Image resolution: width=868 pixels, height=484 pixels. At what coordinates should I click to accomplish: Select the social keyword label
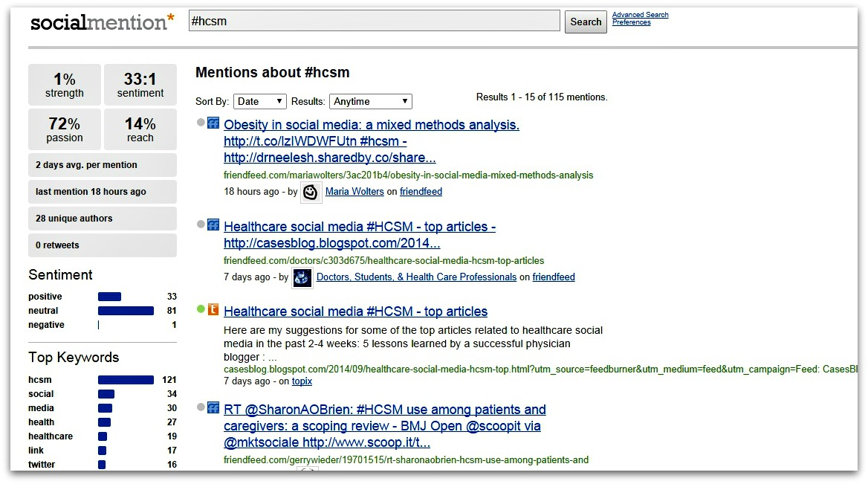click(x=41, y=394)
